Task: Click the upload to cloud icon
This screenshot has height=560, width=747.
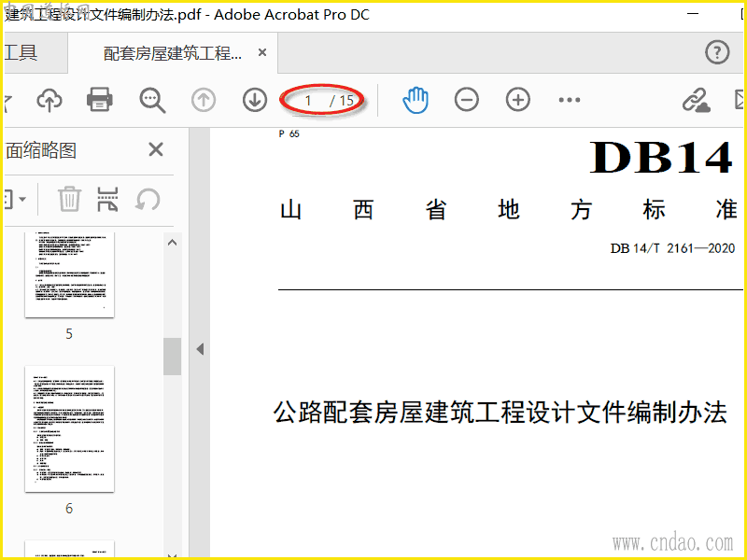Action: coord(49,101)
